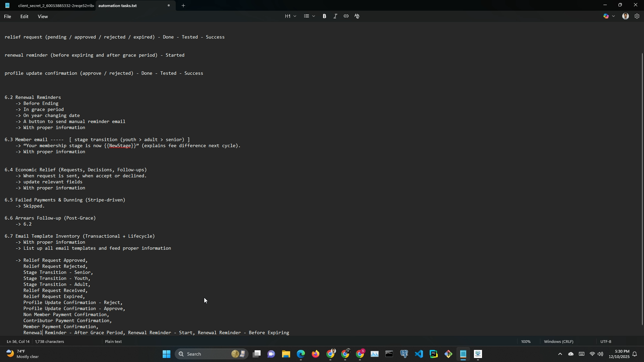Open Notepad settings gear
The height and width of the screenshot is (362, 644).
click(x=637, y=16)
